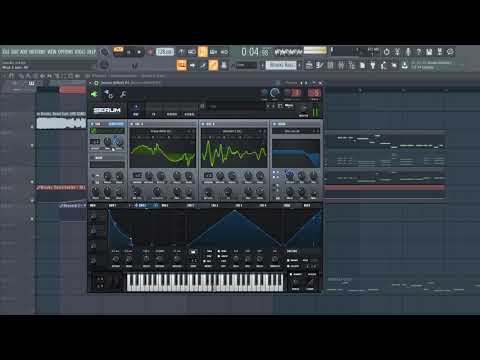This screenshot has width=480, height=360.
Task: Click the power-style icon in top right toolbar
Action: coord(387,52)
